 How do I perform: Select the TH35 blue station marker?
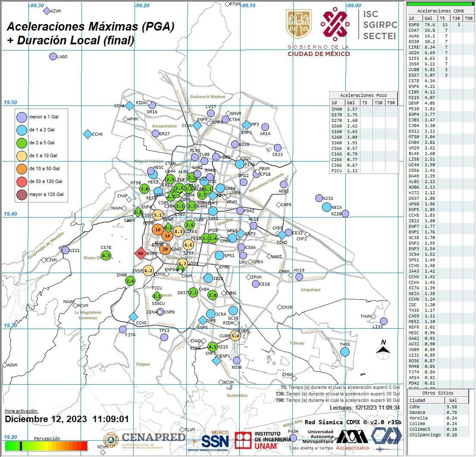344,352
